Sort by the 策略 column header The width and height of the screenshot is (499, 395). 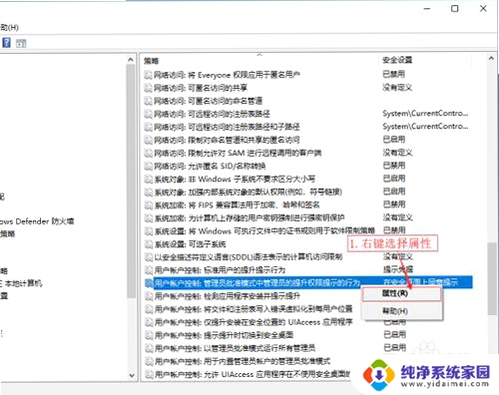point(151,61)
